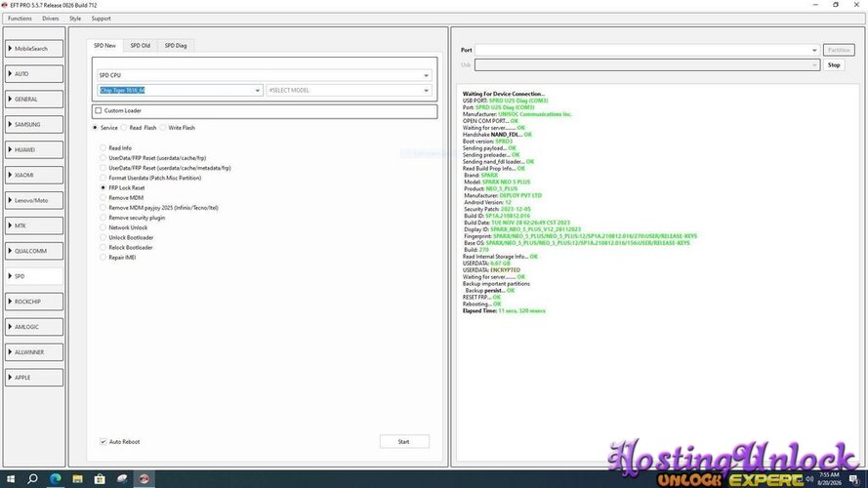Image resolution: width=868 pixels, height=488 pixels.
Task: Open the ROCKCHIP sidebar section
Action: coord(34,302)
